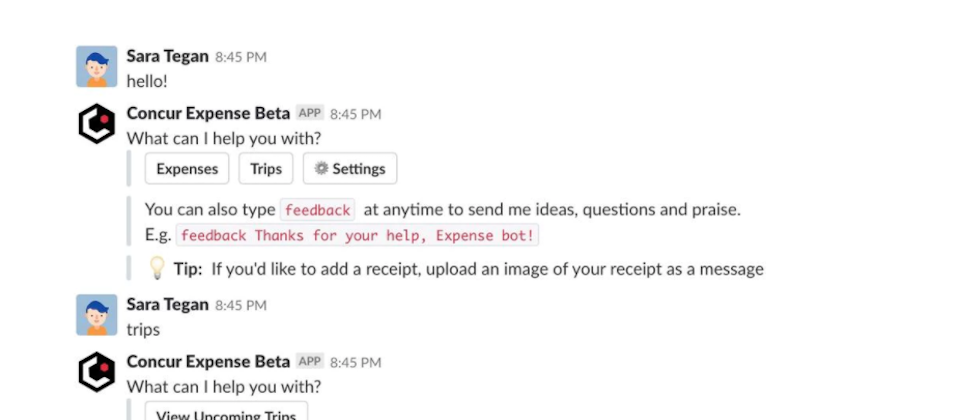960x420 pixels.
Task: Click the second APP badge
Action: pos(310,362)
